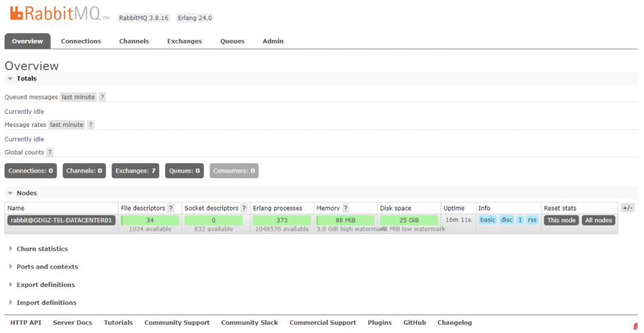Click the info tag labeled 1
This screenshot has width=644, height=333.
[521, 220]
